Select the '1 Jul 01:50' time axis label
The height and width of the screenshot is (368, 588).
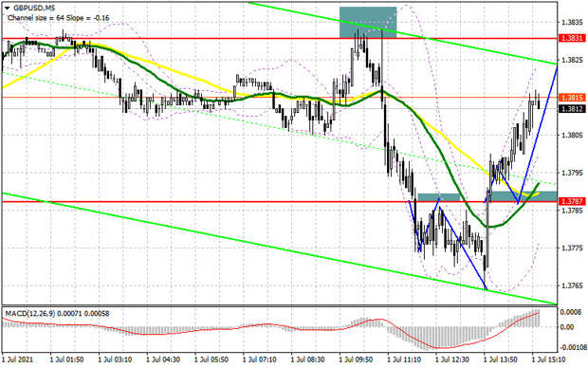[x=67, y=359]
